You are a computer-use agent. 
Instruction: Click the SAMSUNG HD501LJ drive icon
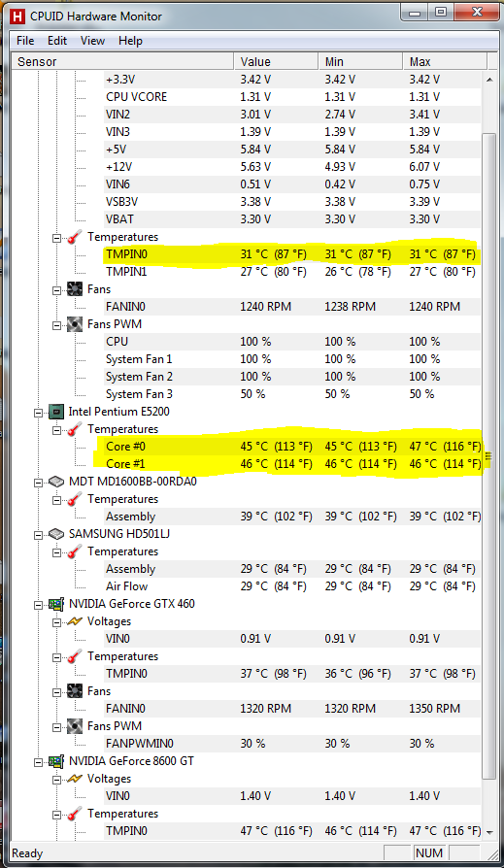click(x=56, y=534)
